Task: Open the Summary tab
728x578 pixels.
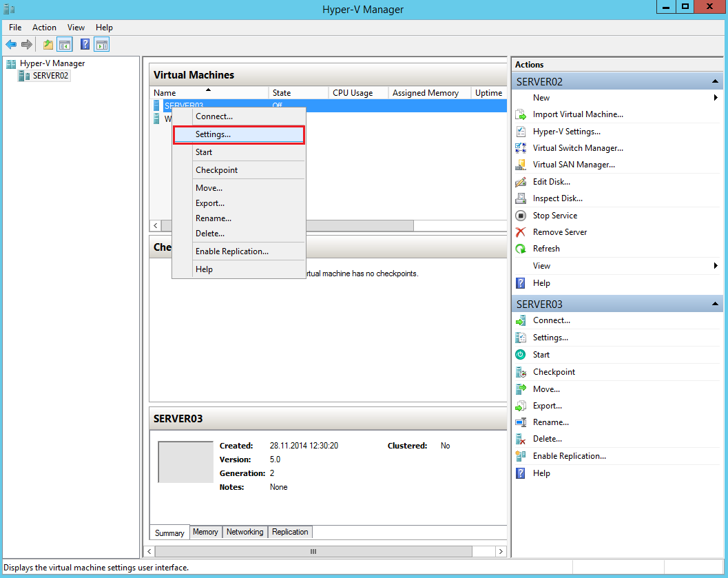Action: click(169, 533)
